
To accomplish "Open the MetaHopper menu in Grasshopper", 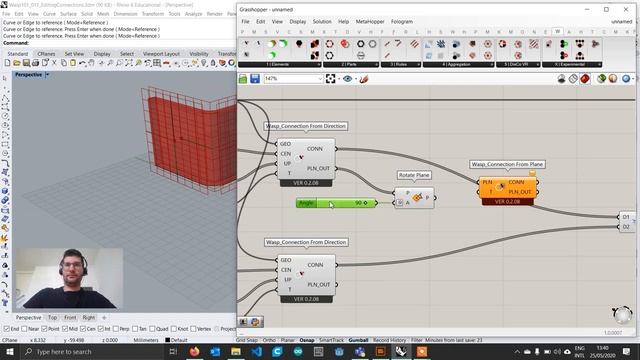I will [x=370, y=21].
